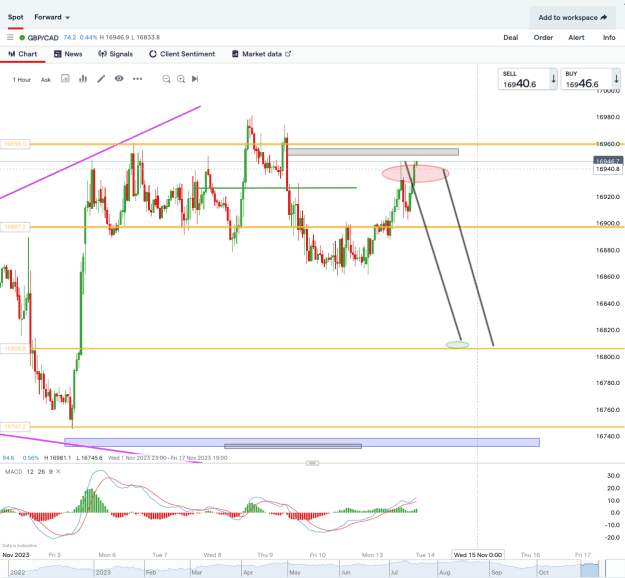The width and height of the screenshot is (625, 578).
Task: Click the MACD 12 26 9 indicator label
Action: coord(28,472)
